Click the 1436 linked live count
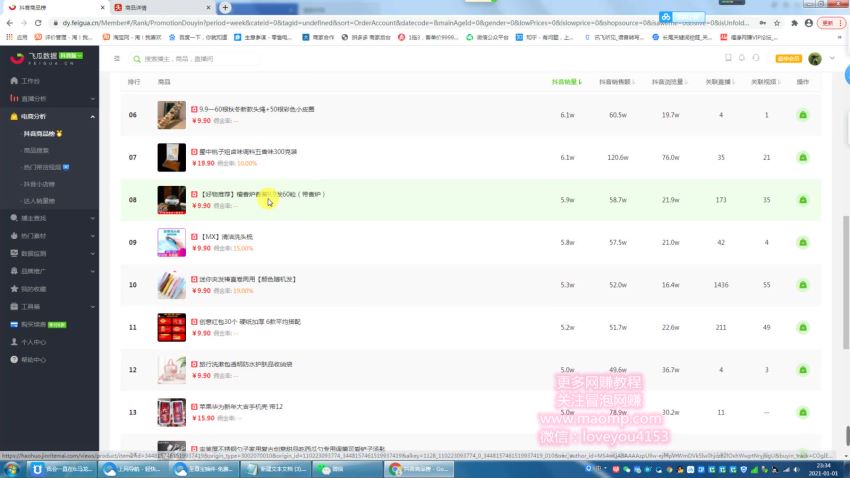The height and width of the screenshot is (478, 850). click(x=720, y=285)
